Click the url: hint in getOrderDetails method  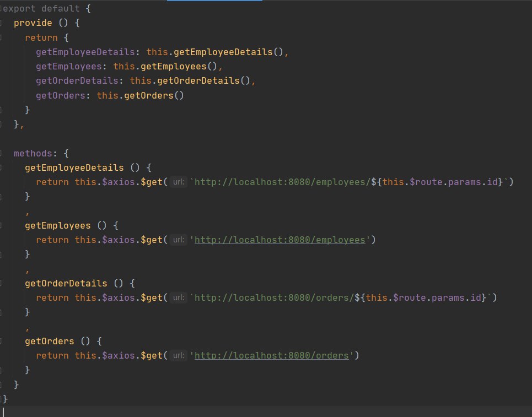click(x=179, y=297)
